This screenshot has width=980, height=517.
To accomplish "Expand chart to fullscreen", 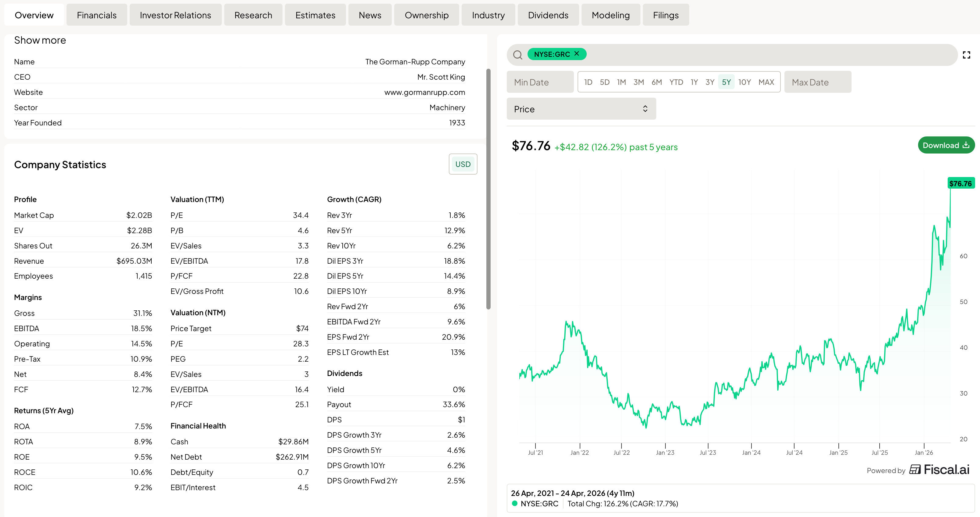I will pos(966,55).
